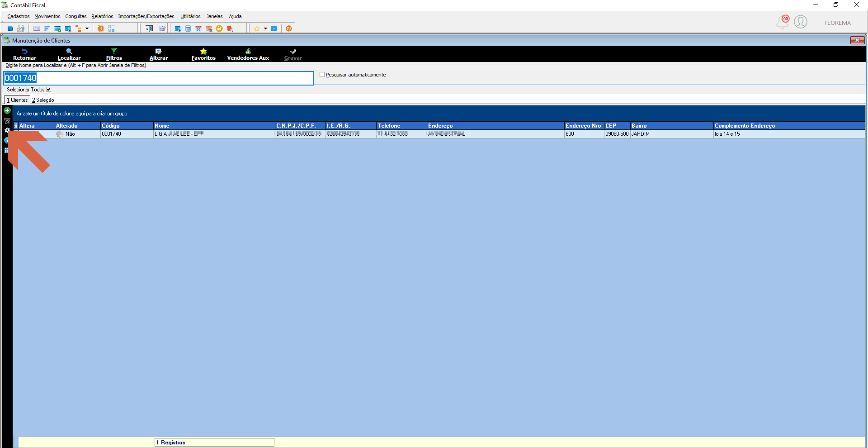The height and width of the screenshot is (448, 868).
Task: Click the calendar icon showing 30
Action: click(198, 29)
